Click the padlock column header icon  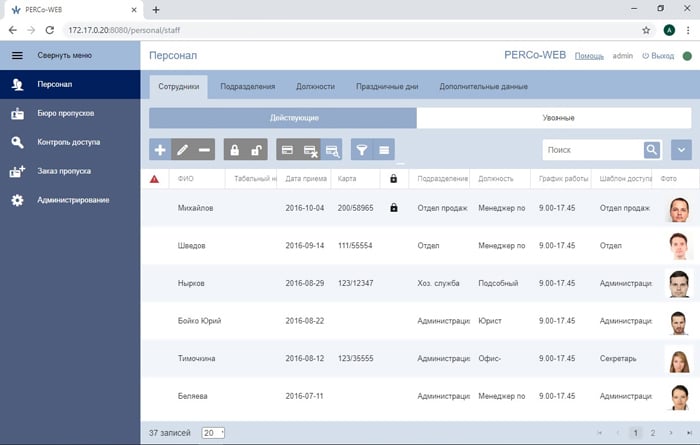(393, 179)
